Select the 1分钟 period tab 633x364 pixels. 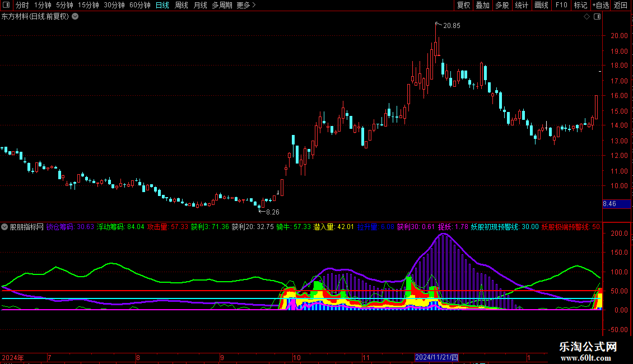tap(43, 5)
